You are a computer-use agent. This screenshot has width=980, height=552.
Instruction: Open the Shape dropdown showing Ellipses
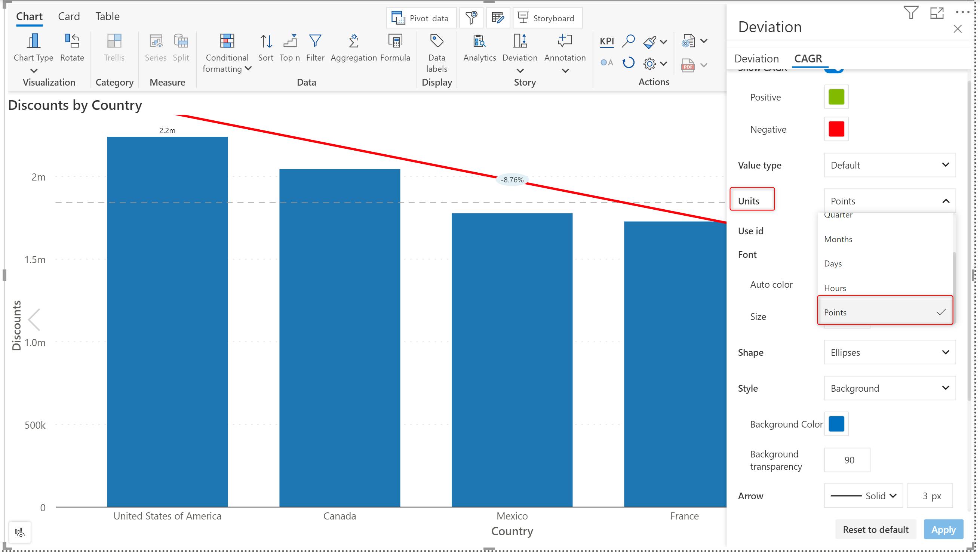tap(890, 352)
